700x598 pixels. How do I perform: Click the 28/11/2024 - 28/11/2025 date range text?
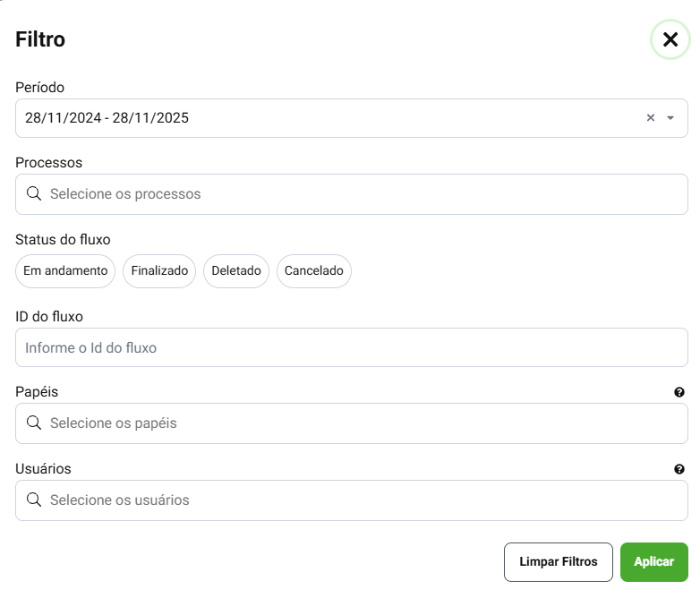coord(107,118)
